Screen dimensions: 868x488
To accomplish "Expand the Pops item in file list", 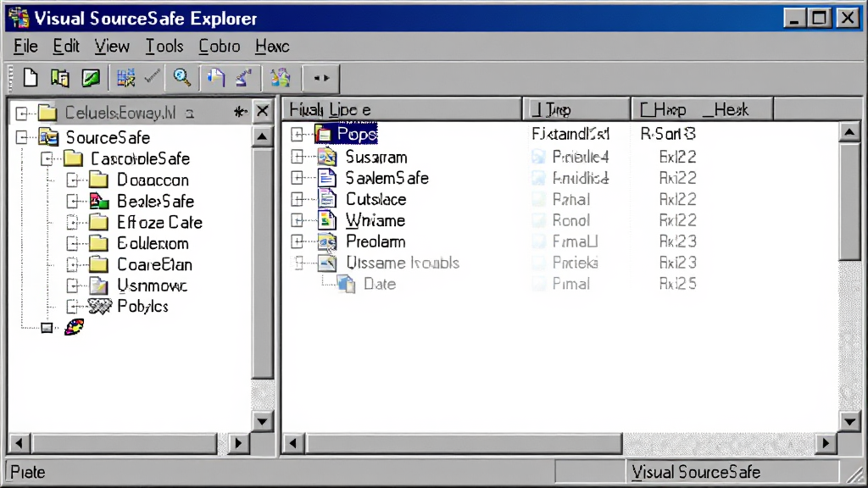I will (x=298, y=134).
